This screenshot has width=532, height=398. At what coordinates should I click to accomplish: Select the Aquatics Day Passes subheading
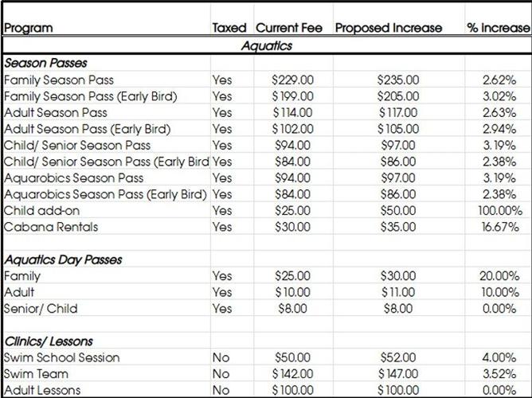63,259
